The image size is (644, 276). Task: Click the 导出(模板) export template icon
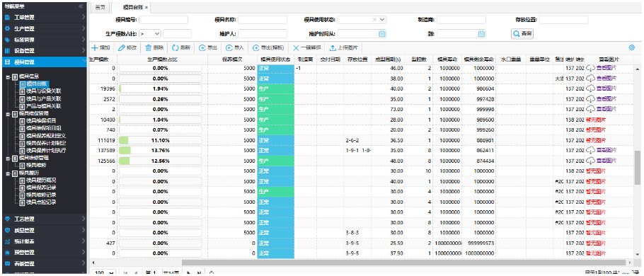tap(256, 47)
